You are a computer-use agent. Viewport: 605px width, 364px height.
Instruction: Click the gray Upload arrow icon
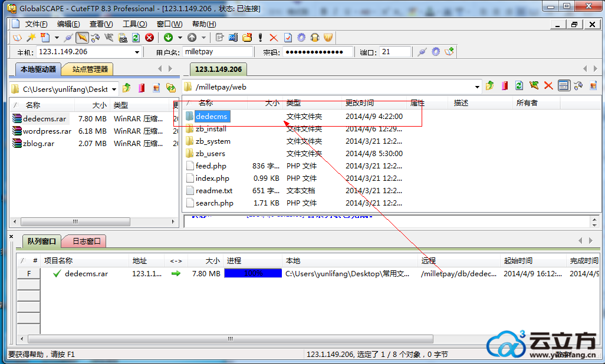[192, 38]
